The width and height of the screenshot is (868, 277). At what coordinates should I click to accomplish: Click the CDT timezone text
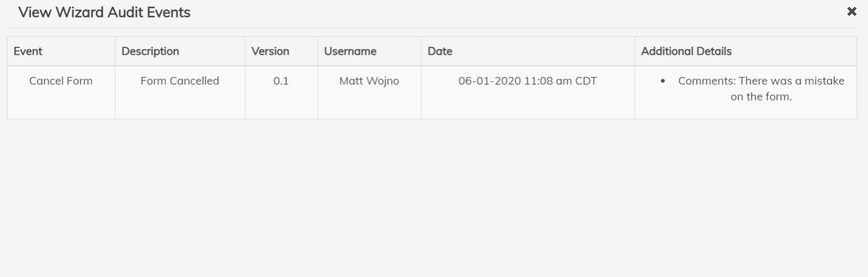point(586,81)
